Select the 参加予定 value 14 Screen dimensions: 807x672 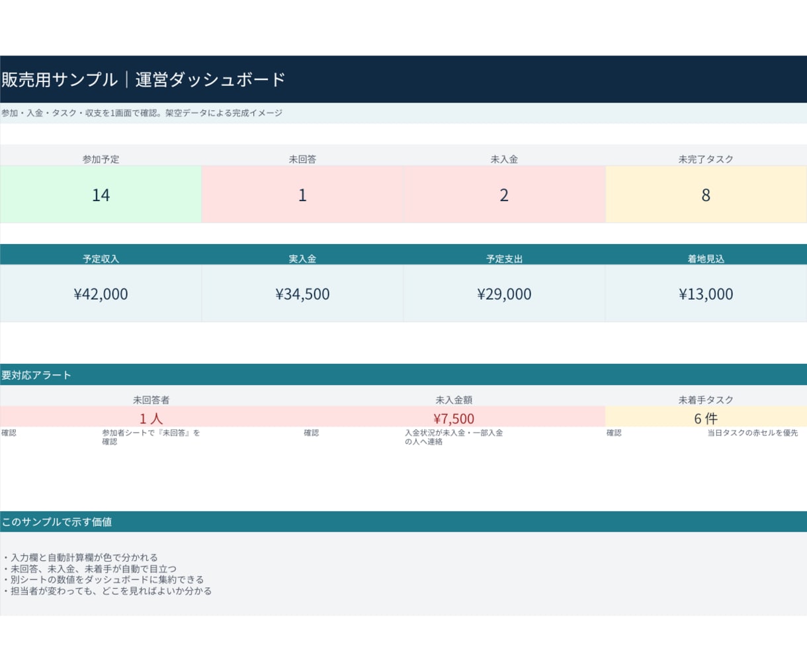101,194
